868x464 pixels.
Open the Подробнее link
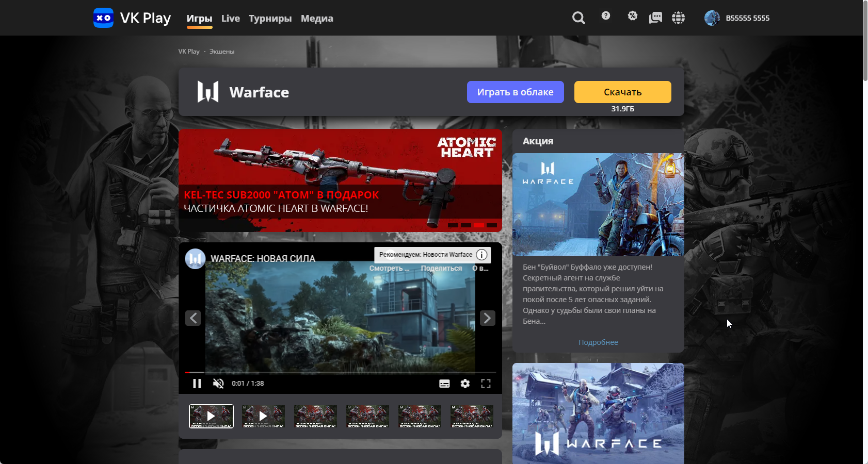tap(598, 342)
